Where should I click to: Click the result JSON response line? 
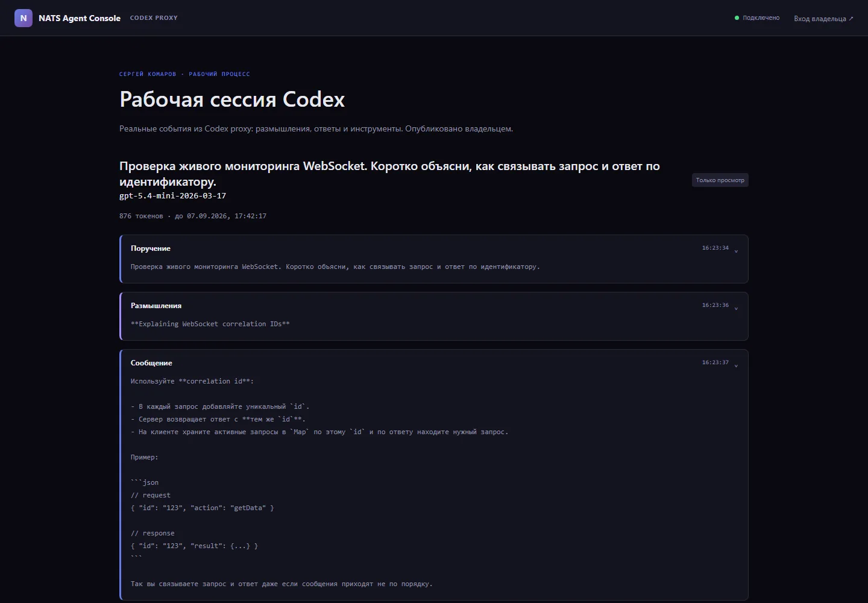[194, 546]
